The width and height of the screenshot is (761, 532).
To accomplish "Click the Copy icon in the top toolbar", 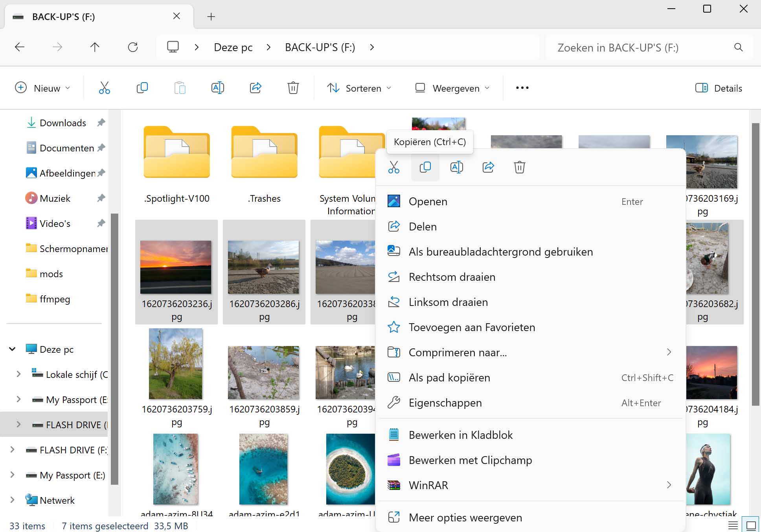I will (x=142, y=88).
